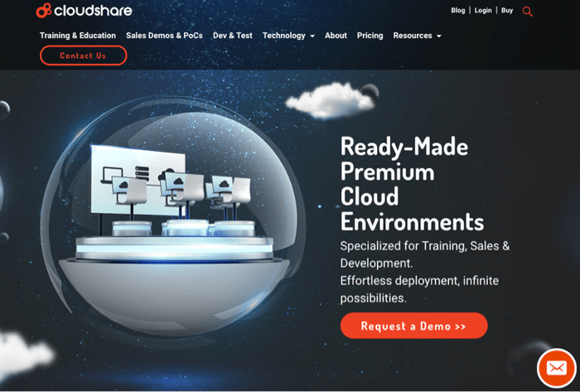Open the About page

[336, 36]
